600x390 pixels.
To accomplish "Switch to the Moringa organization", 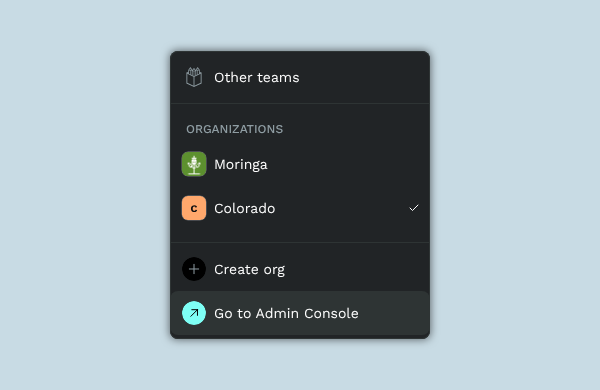I will coord(300,164).
